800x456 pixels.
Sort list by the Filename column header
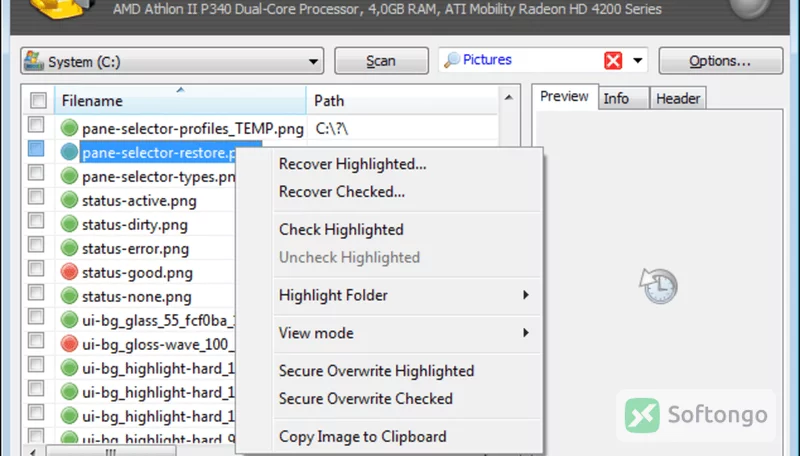pyautogui.click(x=180, y=100)
